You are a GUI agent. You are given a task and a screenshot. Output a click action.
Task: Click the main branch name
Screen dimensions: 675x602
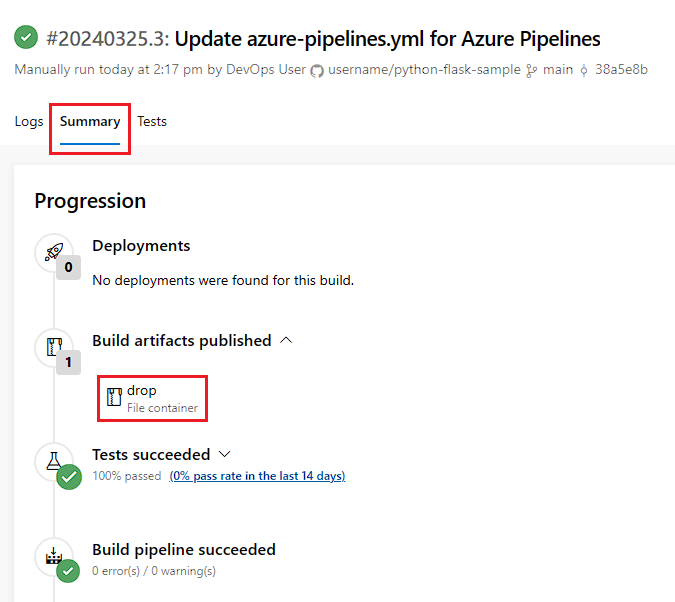(558, 70)
